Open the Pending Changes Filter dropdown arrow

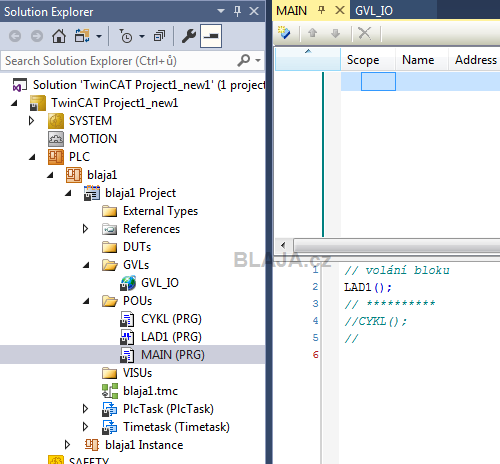(142, 36)
